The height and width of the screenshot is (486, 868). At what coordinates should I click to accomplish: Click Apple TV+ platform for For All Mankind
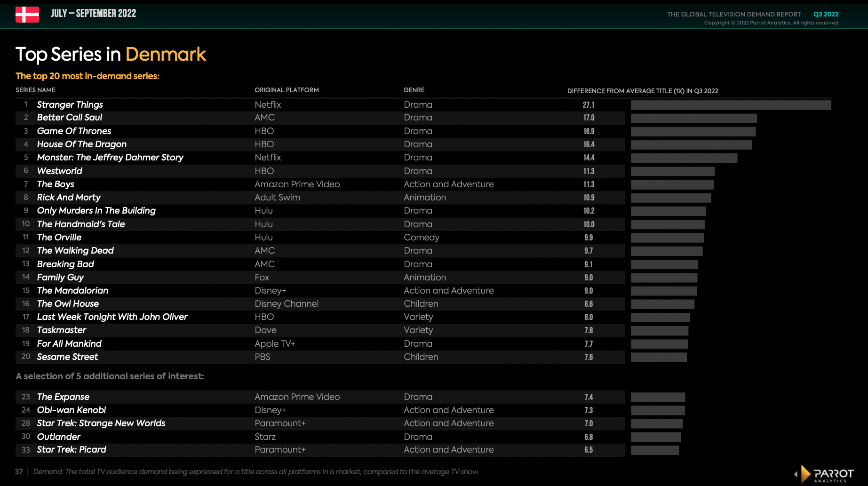pyautogui.click(x=275, y=343)
